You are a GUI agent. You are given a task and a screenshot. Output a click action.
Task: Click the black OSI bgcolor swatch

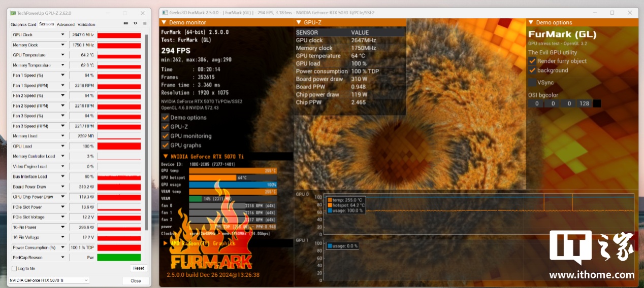pyautogui.click(x=597, y=103)
